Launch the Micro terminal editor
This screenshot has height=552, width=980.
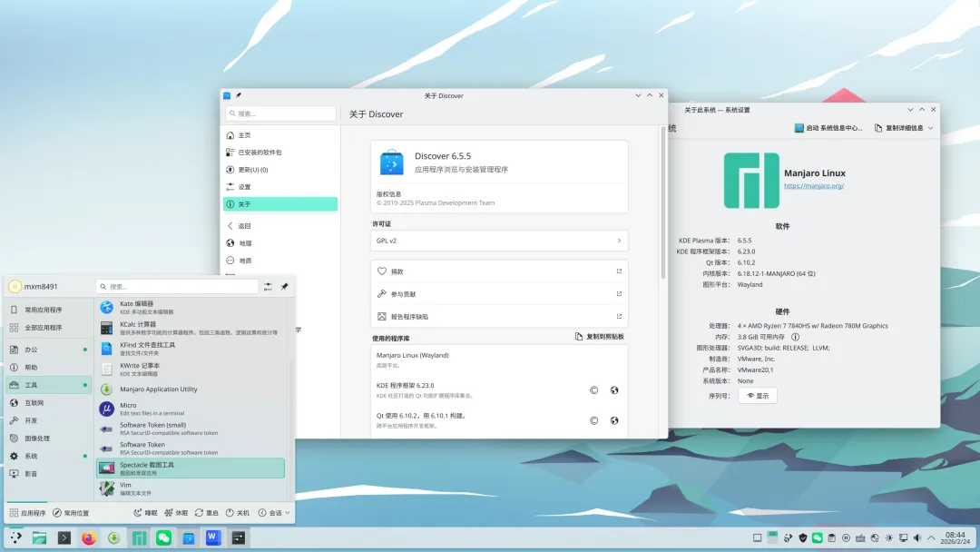(191, 409)
